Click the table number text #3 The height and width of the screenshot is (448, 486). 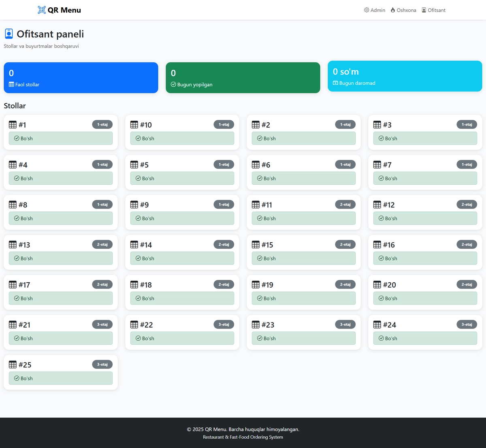pos(387,125)
